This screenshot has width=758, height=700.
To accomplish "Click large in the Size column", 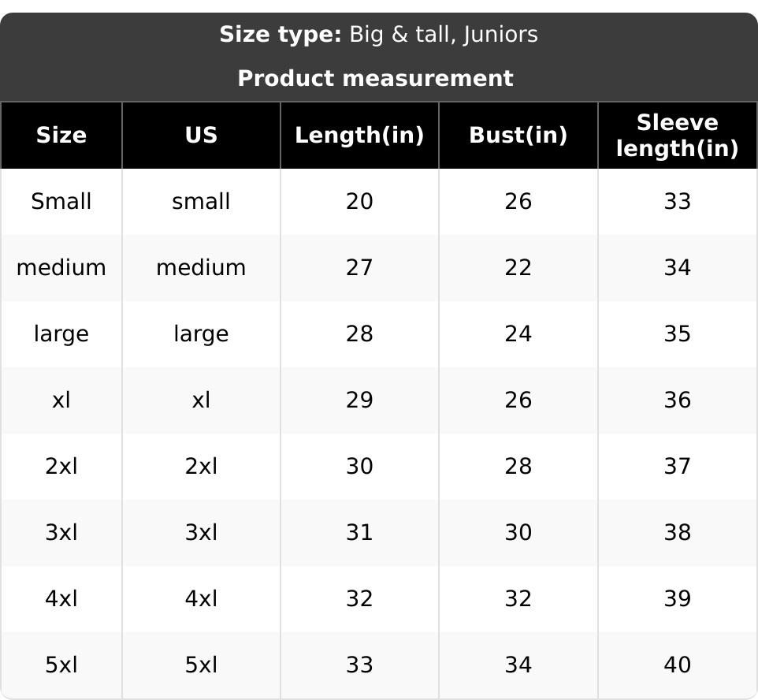I will tap(61, 334).
